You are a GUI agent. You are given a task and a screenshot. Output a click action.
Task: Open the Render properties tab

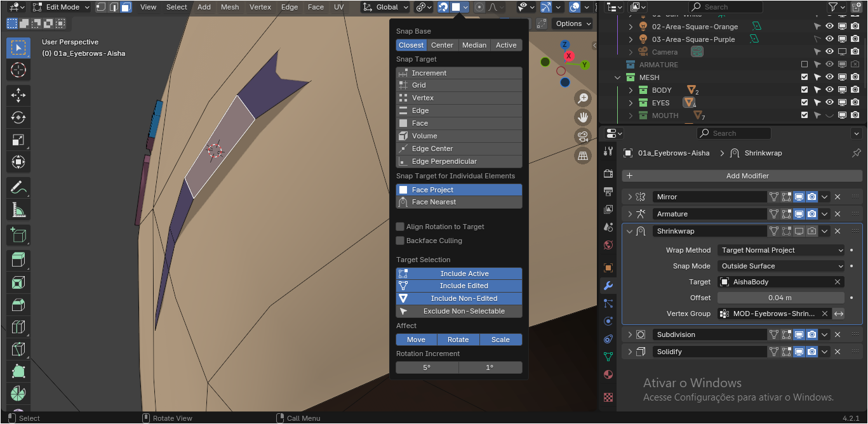(608, 174)
